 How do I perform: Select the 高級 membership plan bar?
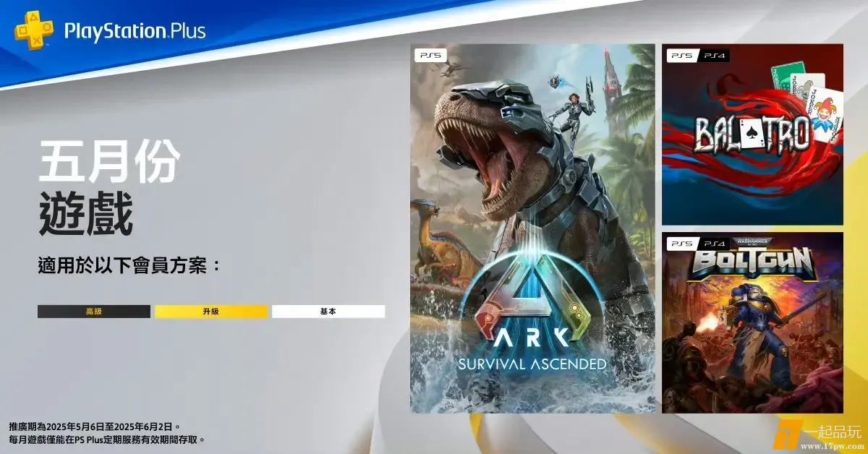click(x=94, y=312)
